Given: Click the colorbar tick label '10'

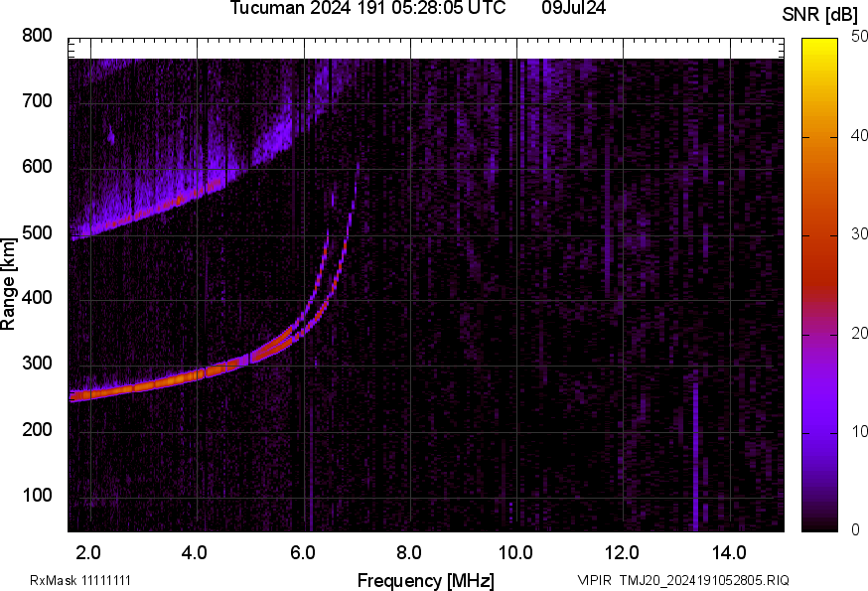Looking at the screenshot, I should coord(859,432).
